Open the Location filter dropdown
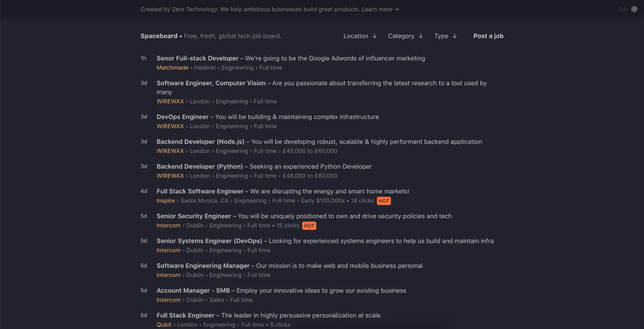This screenshot has height=329, width=644. [x=360, y=36]
